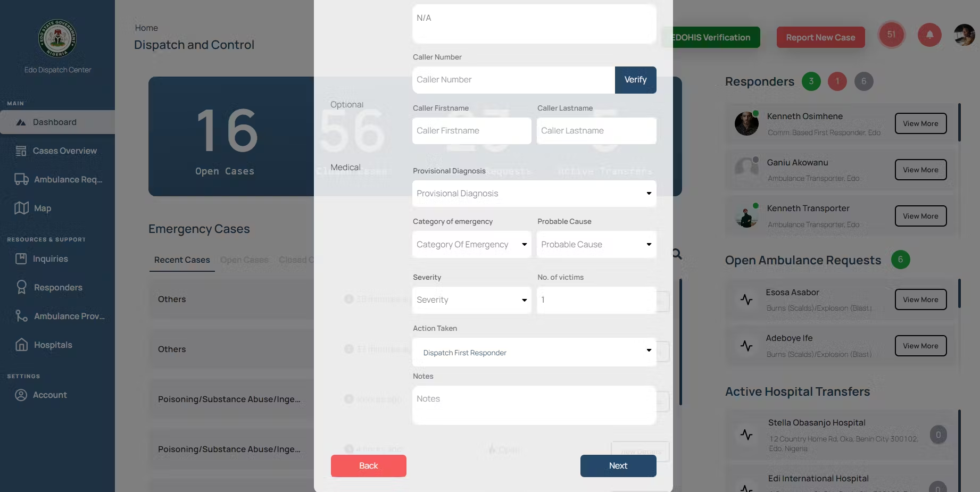Viewport: 980px width, 492px height.
Task: Click the N/A text area
Action: (534, 24)
